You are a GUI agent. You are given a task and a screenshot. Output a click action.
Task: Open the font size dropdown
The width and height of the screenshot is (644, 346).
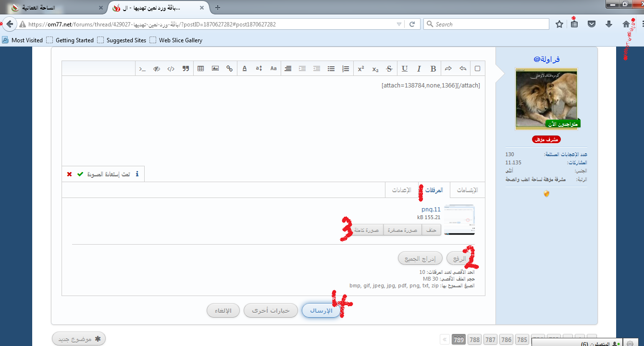coord(259,69)
